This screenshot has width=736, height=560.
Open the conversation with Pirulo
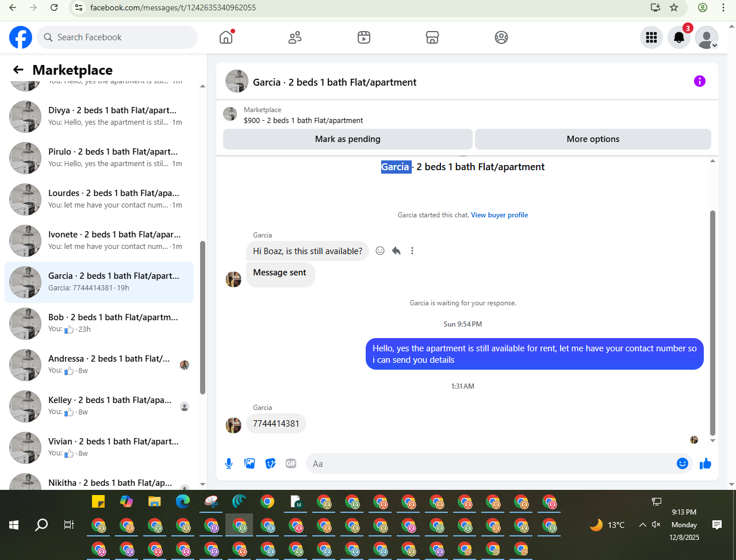99,158
